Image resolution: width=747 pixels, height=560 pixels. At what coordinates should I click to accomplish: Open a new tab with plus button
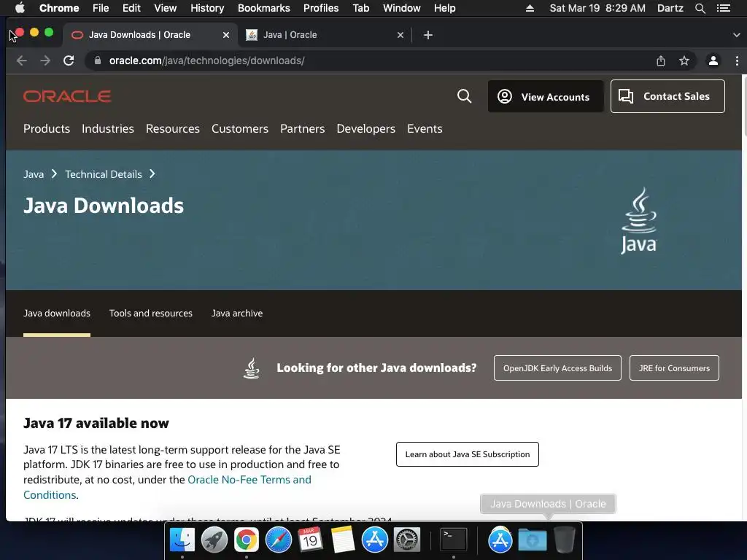pos(427,35)
